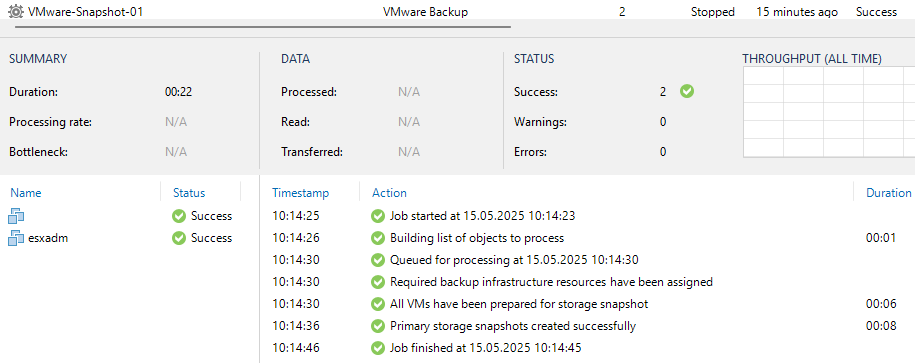This screenshot has width=915, height=363.
Task: Click the VMware Backup job type cell
Action: pos(425,12)
